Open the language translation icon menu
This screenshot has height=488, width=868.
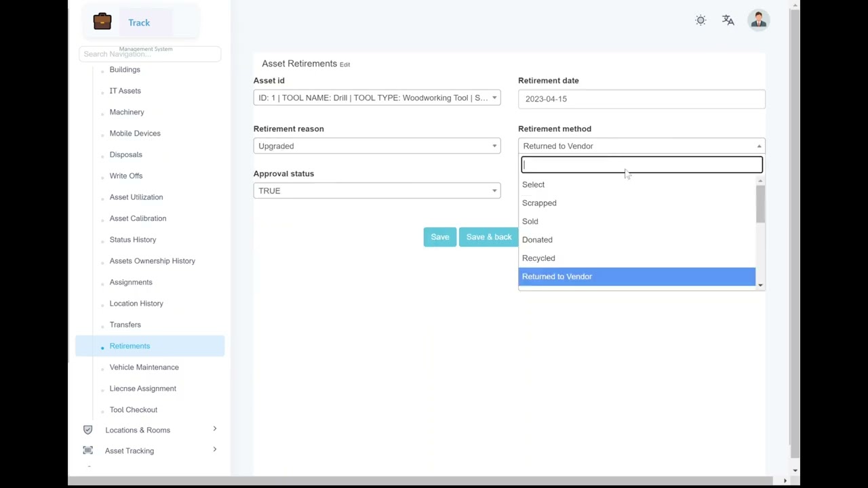pyautogui.click(x=728, y=20)
